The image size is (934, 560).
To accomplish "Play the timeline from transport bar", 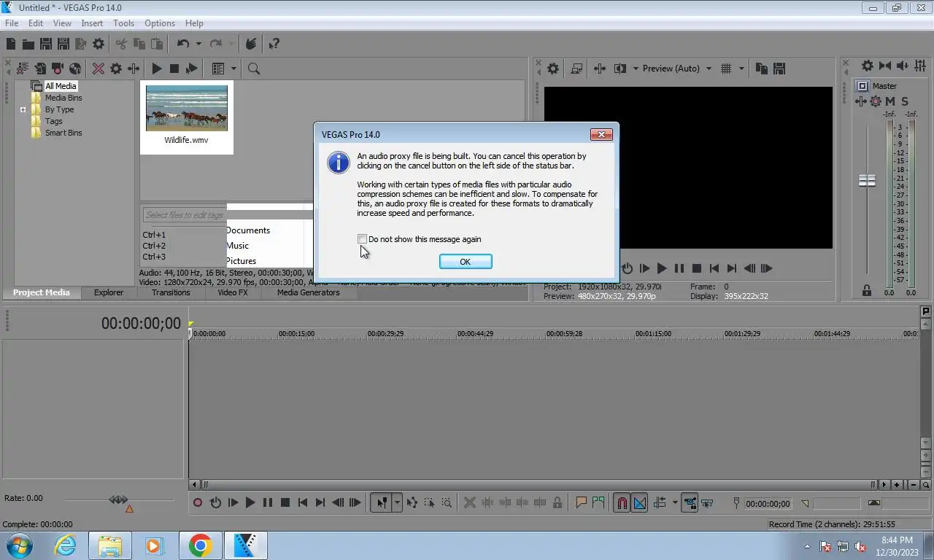I will 250,502.
